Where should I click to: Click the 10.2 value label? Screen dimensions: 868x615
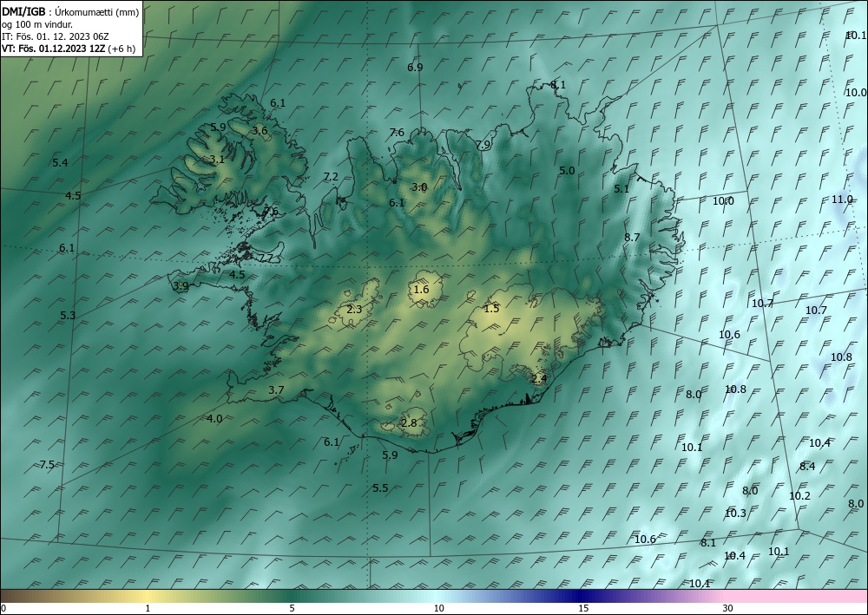[x=799, y=496]
